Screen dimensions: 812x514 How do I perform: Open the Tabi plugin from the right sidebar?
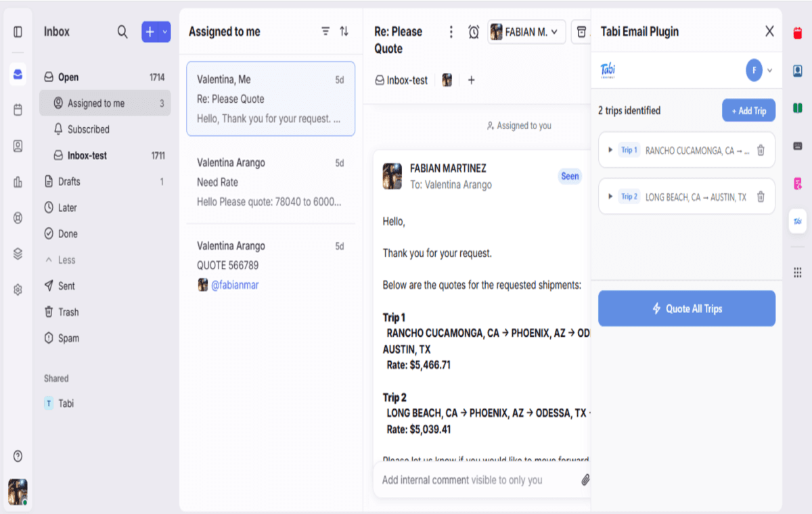pos(797,221)
